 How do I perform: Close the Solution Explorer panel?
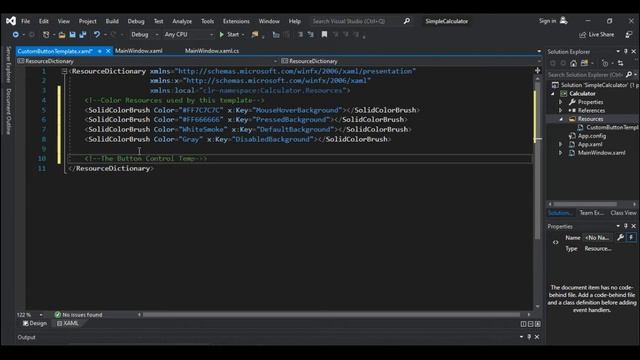pyautogui.click(x=633, y=51)
